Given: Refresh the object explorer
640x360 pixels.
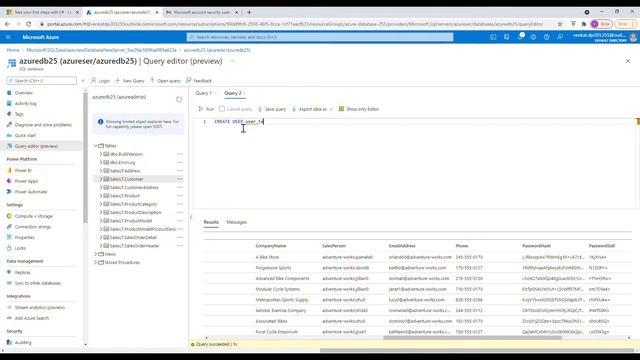Looking at the screenshot, I should 179,99.
